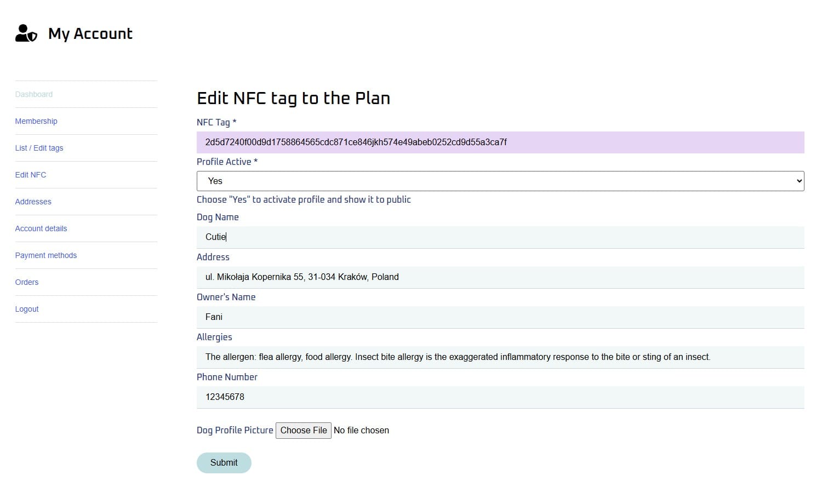Select Edit NFC in the sidebar
This screenshot has height=504, width=822.
click(x=31, y=175)
